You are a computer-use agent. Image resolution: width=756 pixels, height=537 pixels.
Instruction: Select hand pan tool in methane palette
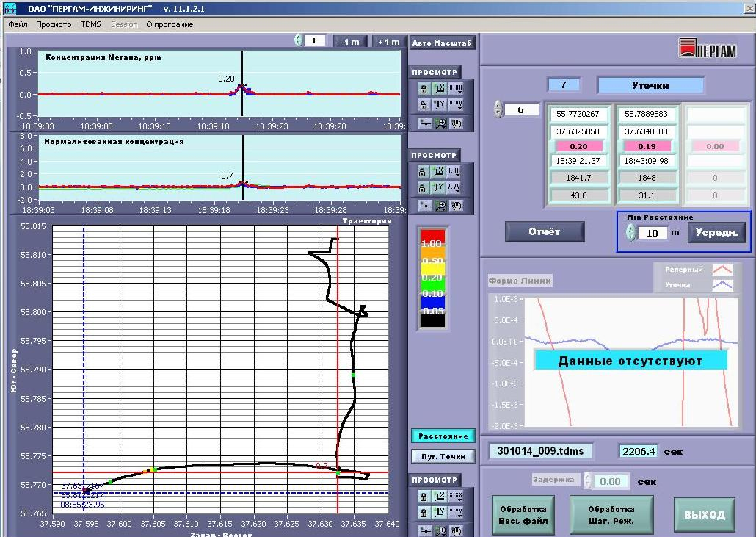pos(456,123)
